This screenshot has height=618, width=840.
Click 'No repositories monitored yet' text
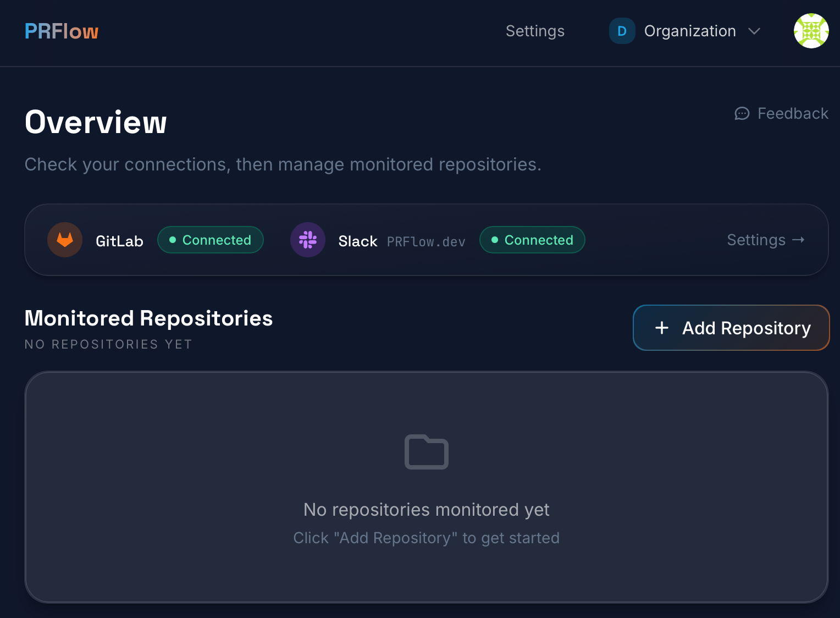427,510
